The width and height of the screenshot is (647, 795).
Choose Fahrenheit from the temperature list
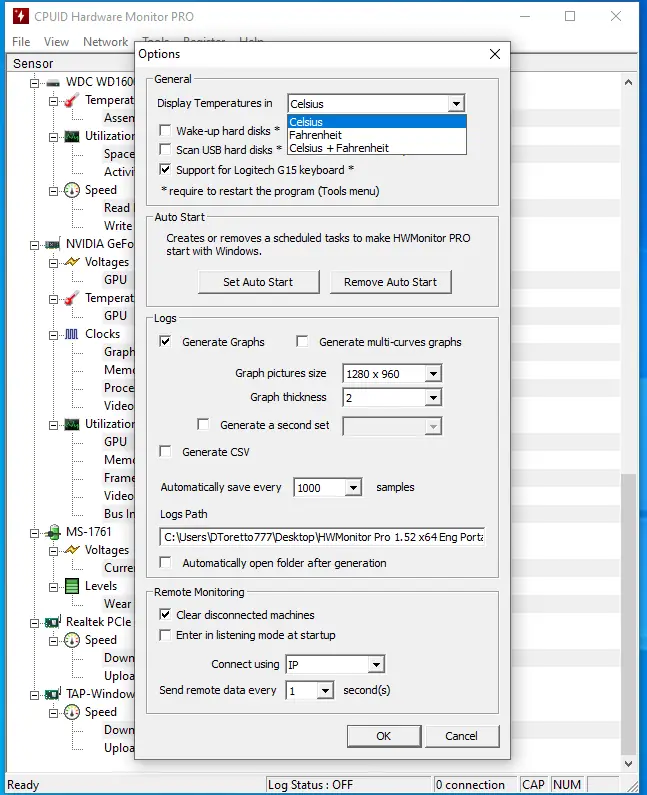tap(377, 135)
